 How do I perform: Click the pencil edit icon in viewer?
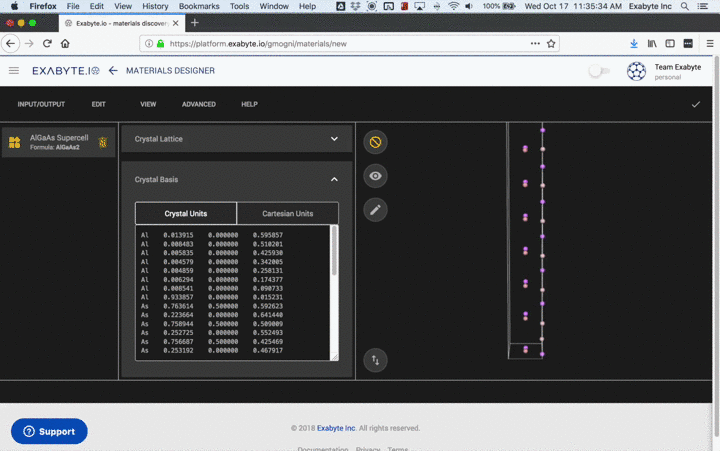pos(375,210)
